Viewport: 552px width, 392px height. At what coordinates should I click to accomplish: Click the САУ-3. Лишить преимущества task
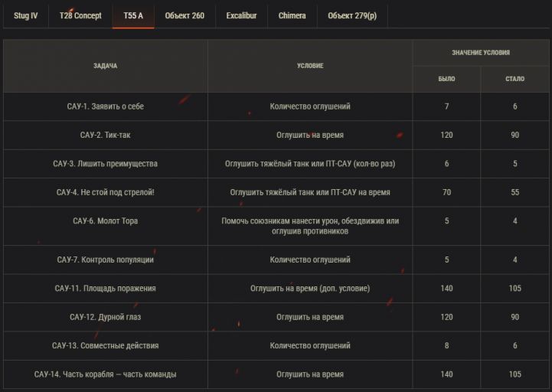pos(106,164)
